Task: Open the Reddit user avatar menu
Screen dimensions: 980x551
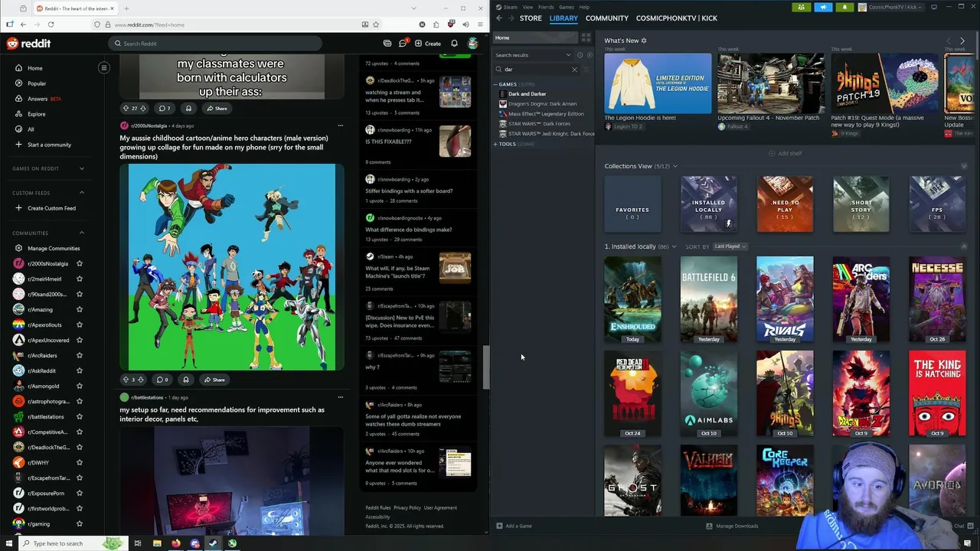Action: coord(473,44)
